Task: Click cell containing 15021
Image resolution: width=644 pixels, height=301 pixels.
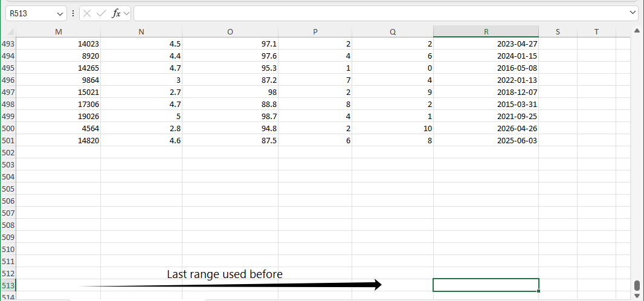Action: click(x=59, y=92)
